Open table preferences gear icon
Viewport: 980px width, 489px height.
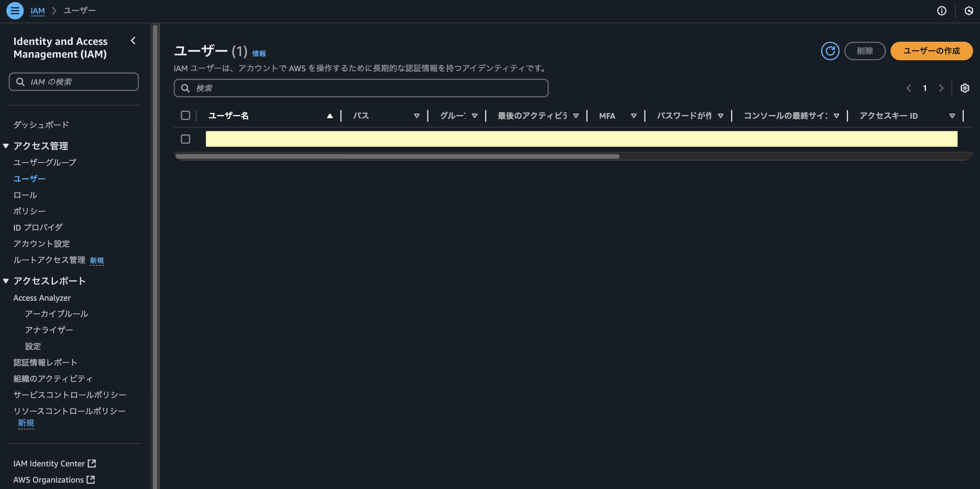pos(964,88)
